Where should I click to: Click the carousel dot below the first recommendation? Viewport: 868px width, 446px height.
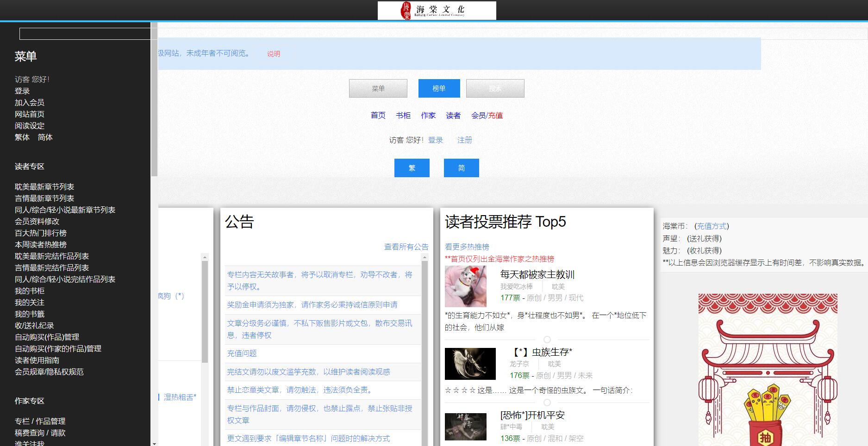[x=547, y=340]
